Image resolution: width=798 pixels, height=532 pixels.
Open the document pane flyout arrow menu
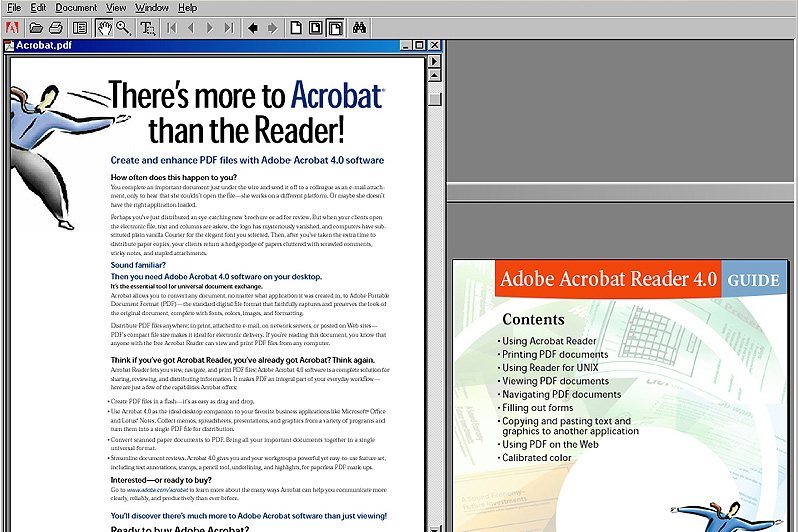(x=434, y=62)
